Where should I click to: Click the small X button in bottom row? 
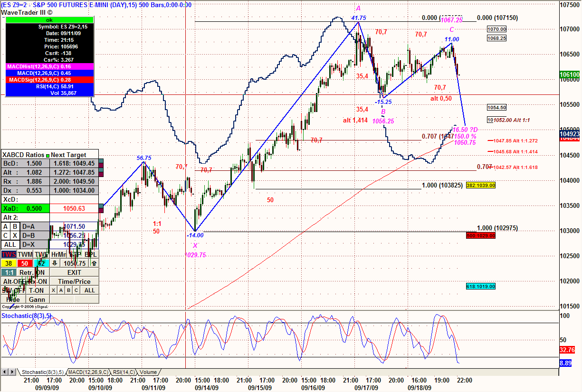click(x=54, y=290)
